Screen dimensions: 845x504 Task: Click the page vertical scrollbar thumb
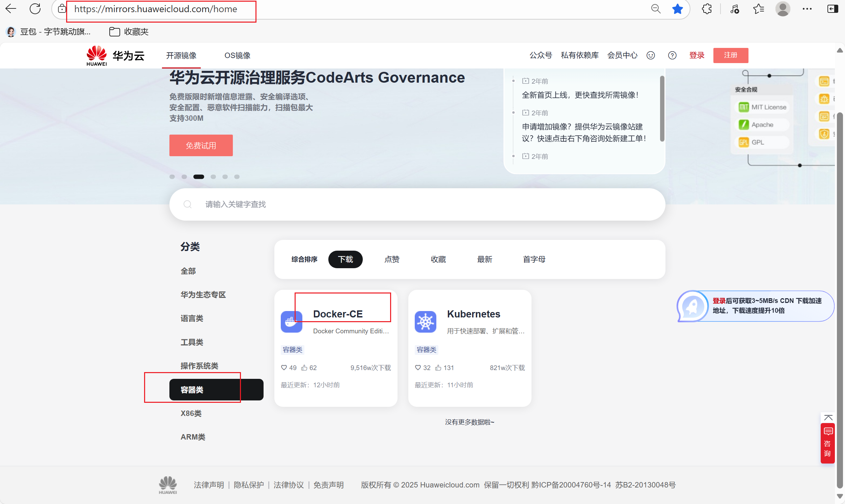click(840, 300)
